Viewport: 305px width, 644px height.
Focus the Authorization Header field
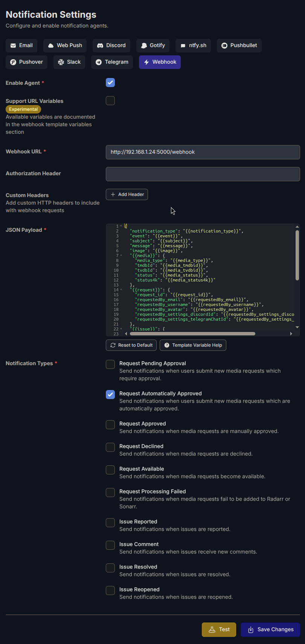203,174
